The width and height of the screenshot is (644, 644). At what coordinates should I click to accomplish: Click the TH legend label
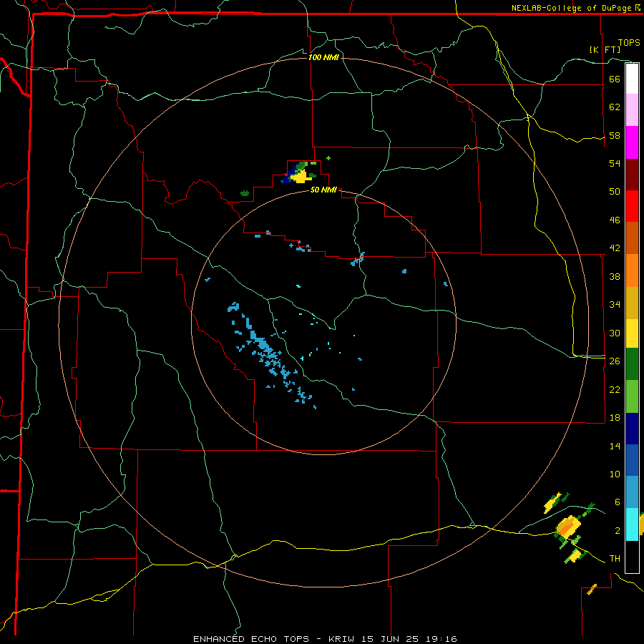click(615, 559)
